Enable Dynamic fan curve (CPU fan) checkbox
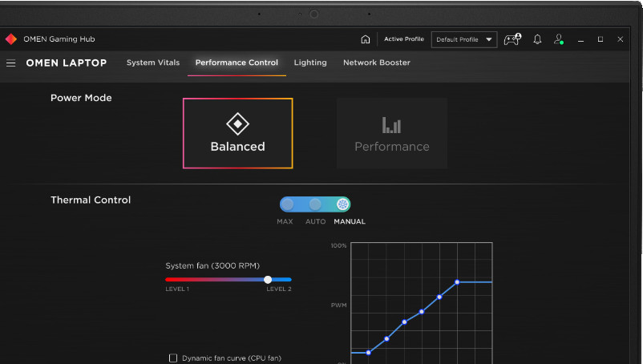 (173, 358)
